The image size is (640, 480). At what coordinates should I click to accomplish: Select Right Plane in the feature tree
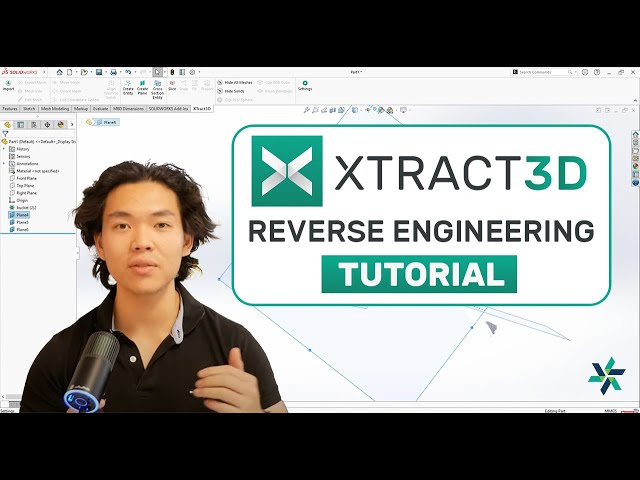pyautogui.click(x=23, y=193)
